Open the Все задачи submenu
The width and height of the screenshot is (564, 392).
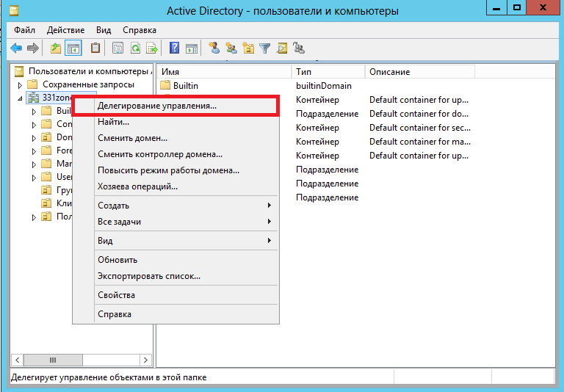point(176,222)
